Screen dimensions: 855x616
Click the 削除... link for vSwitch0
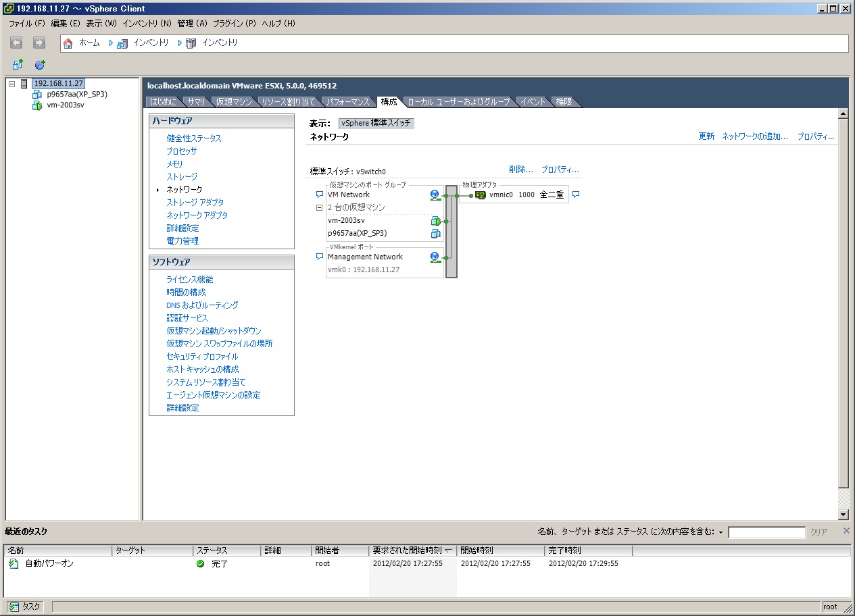(521, 170)
